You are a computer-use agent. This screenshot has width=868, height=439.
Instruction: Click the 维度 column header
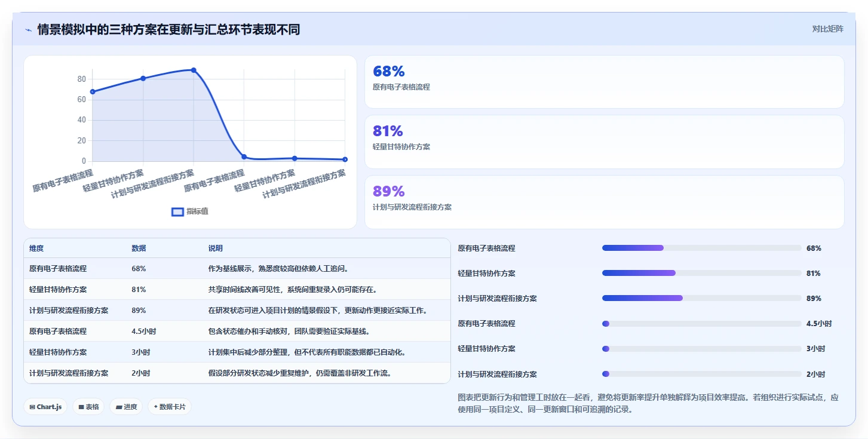click(36, 248)
